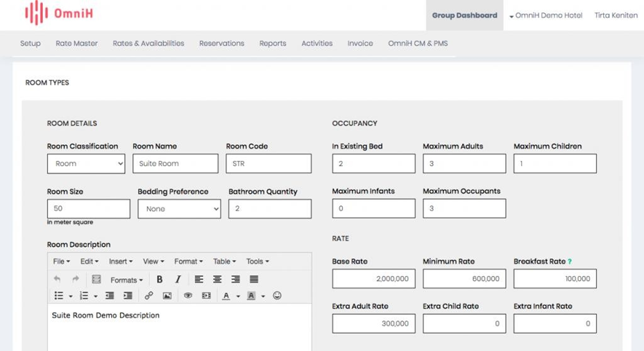Decrease indent of the text
The width and height of the screenshot is (644, 351).
point(110,296)
